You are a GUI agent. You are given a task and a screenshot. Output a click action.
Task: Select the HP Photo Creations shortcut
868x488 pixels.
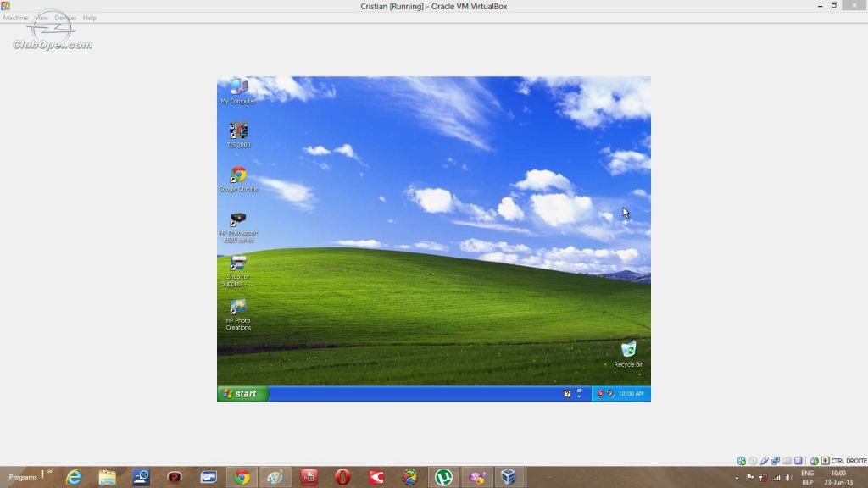(238, 315)
